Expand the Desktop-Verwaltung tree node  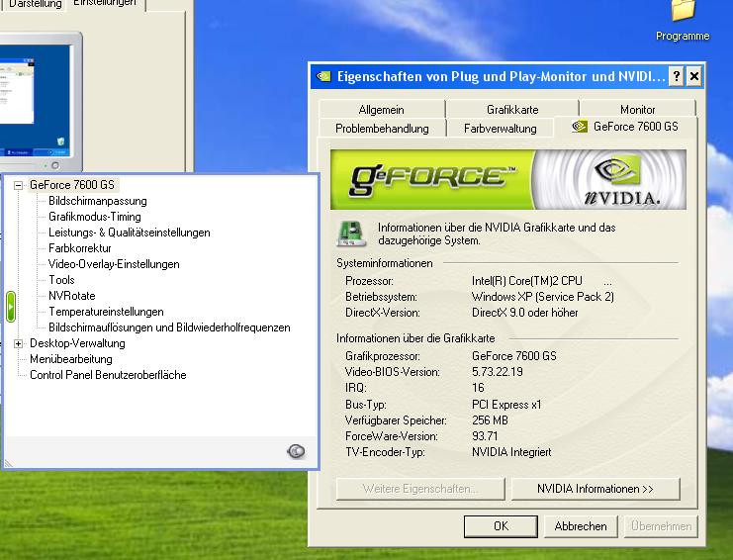pos(18,344)
